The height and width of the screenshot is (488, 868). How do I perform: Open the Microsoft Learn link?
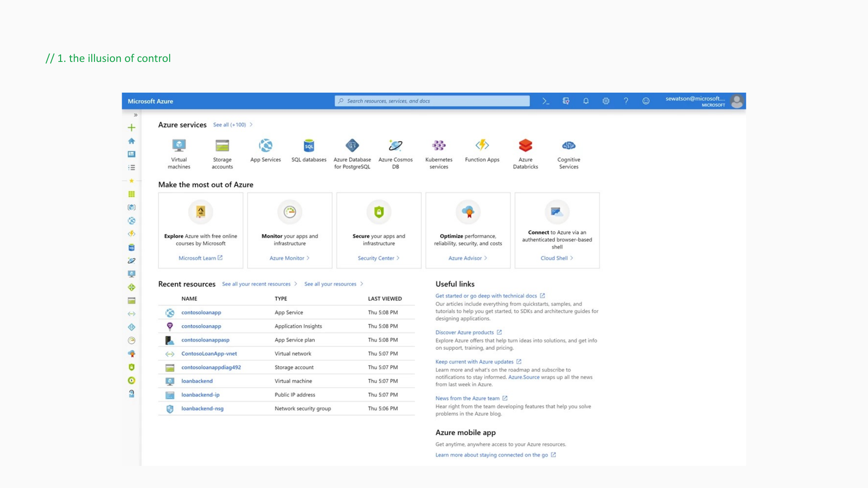tap(200, 258)
